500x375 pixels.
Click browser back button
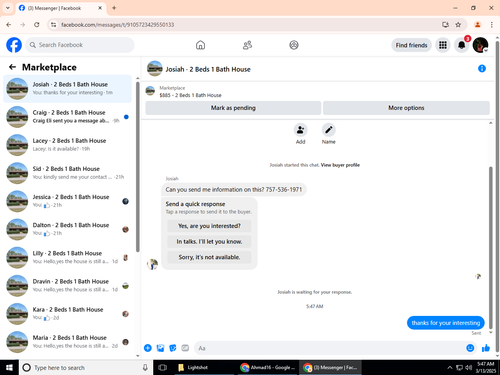[x=9, y=25]
